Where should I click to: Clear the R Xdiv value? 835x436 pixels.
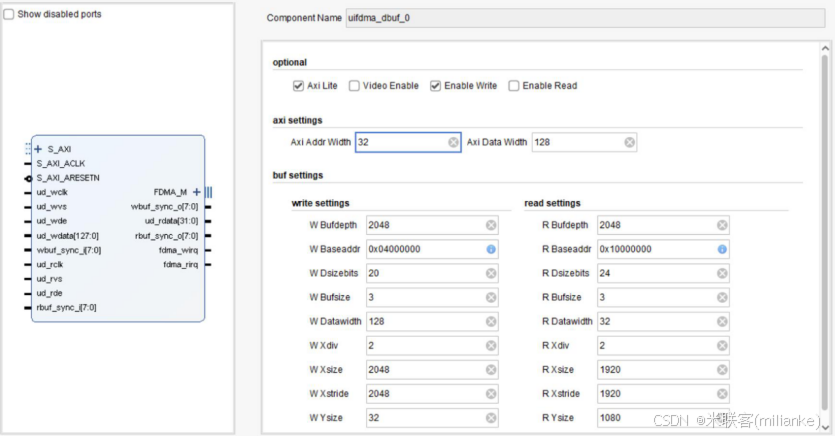click(x=722, y=345)
